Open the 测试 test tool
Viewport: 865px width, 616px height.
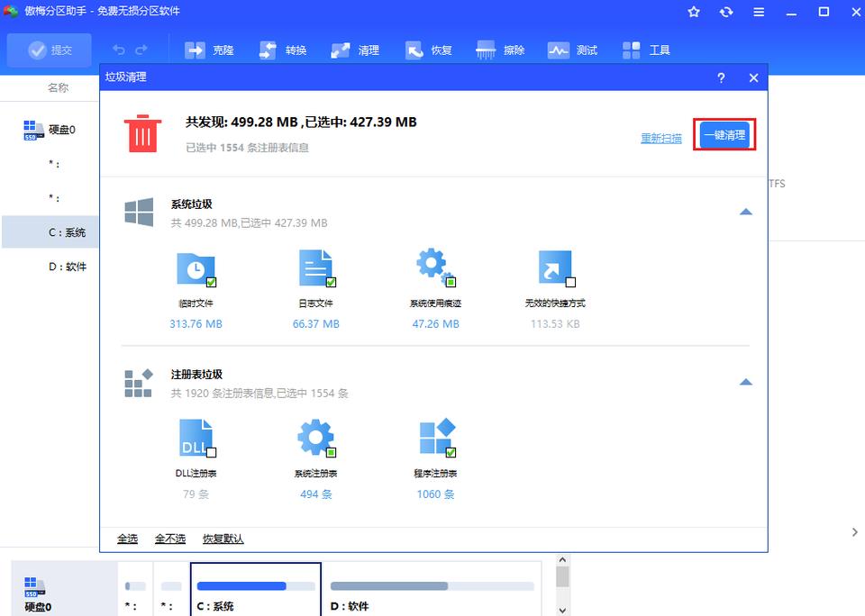click(x=573, y=50)
